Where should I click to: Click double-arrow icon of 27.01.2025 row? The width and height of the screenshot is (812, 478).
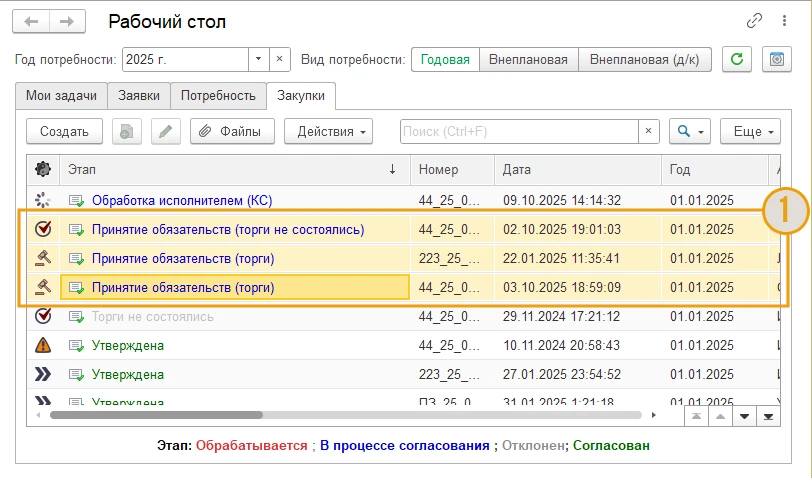click(43, 374)
